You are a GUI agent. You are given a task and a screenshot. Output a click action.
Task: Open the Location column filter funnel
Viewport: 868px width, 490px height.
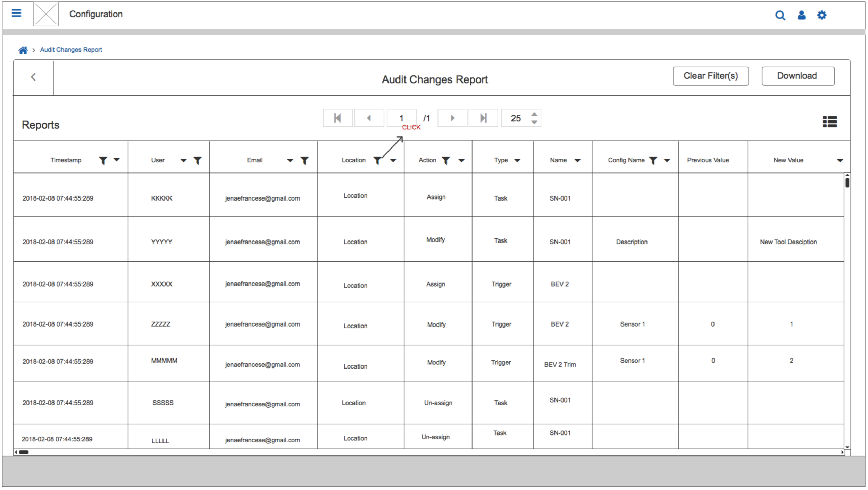(x=377, y=160)
